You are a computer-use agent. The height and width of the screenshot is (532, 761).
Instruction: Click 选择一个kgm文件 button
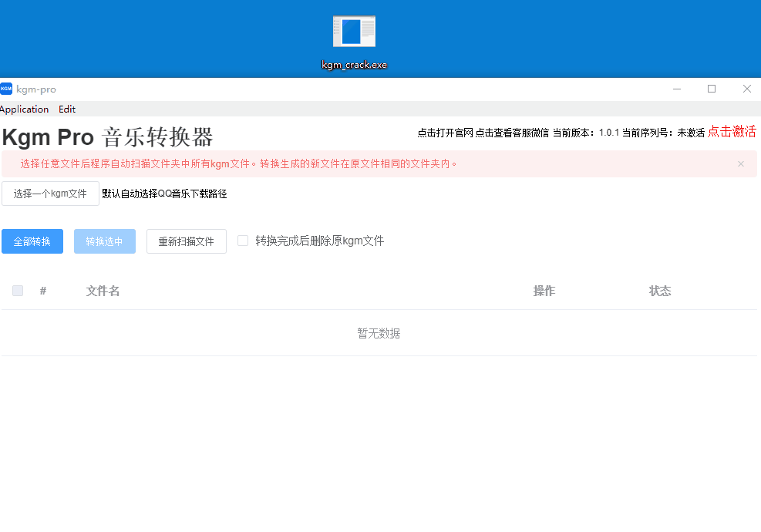point(50,194)
